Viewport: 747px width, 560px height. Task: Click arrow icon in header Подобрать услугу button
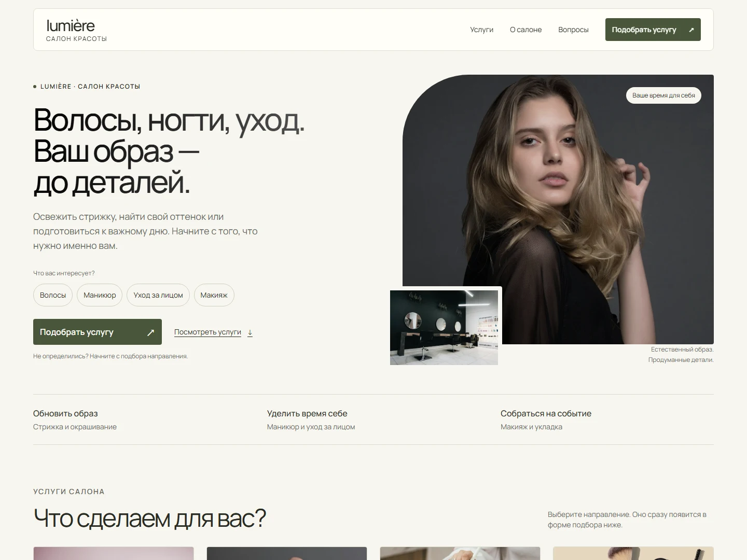691,30
